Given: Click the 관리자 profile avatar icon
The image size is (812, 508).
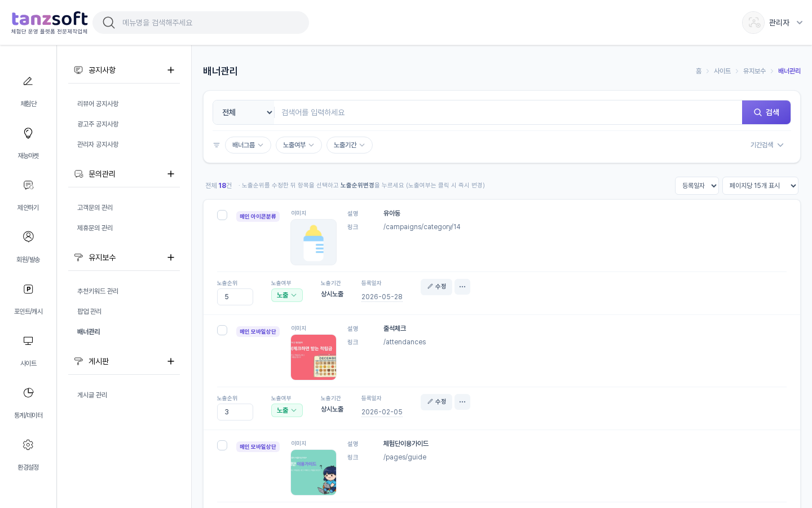Looking at the screenshot, I should pos(753,23).
